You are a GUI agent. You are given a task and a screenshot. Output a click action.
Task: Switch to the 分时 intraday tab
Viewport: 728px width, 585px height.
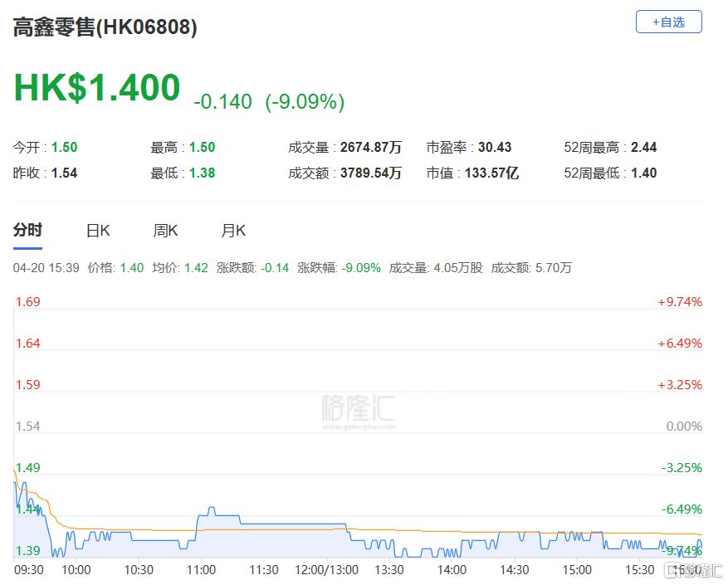click(x=27, y=231)
